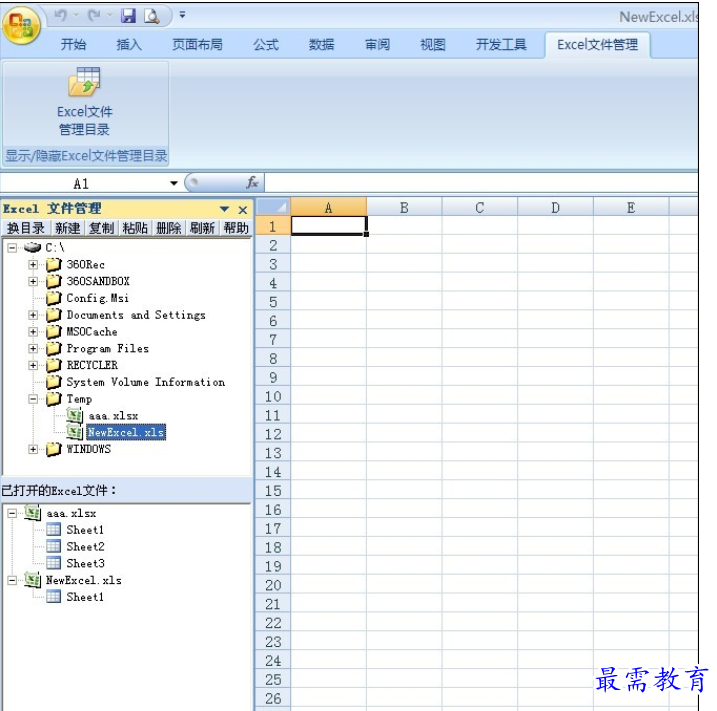
Task: Click the Select All corner of the grid
Action: (273, 207)
